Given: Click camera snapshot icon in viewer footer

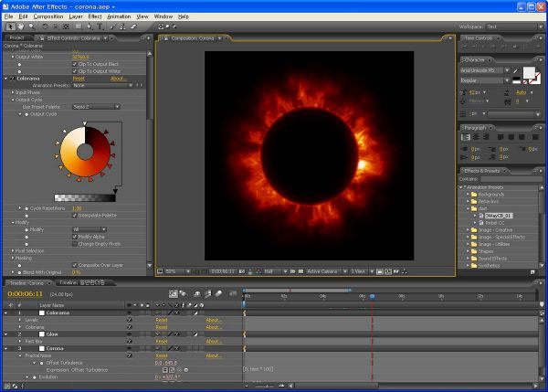Looking at the screenshot, I should pos(242,271).
